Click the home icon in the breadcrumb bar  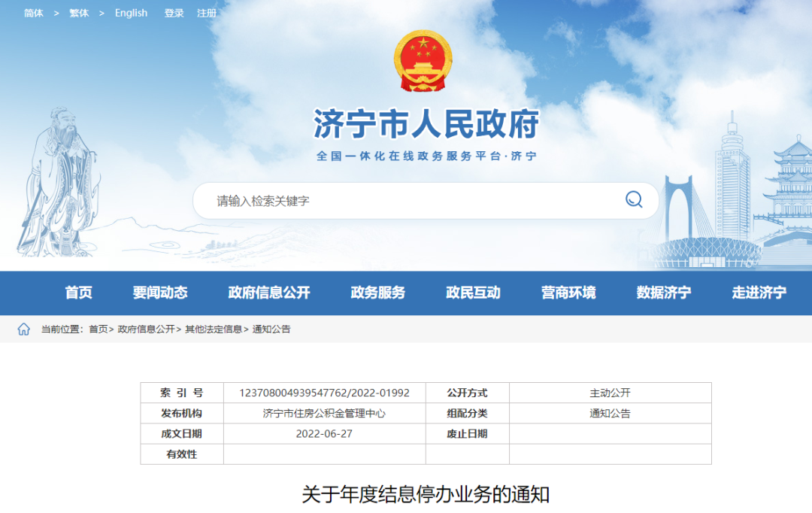point(26,328)
